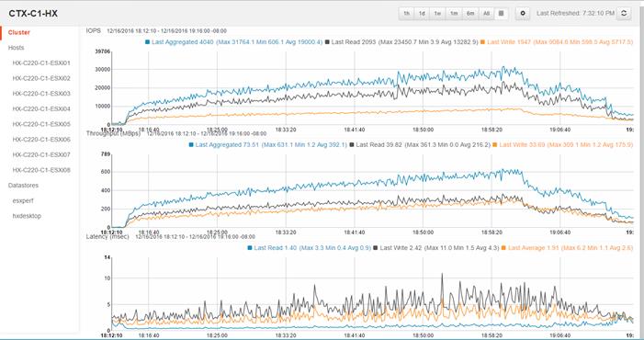Choose the 6m time range

pyautogui.click(x=470, y=13)
